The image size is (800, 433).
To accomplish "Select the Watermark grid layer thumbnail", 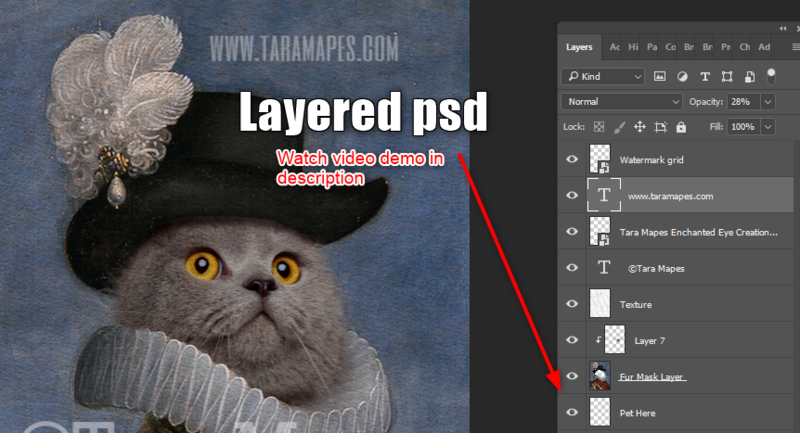I will (x=600, y=159).
